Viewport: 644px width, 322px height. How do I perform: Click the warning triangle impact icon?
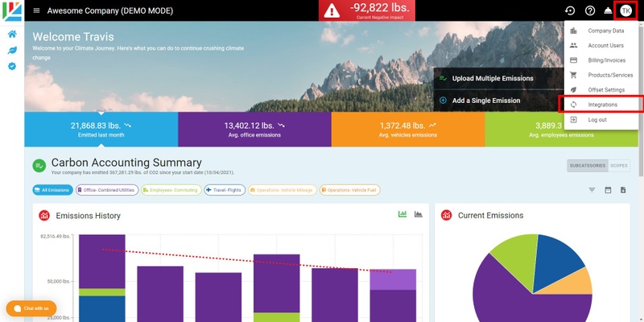332,11
